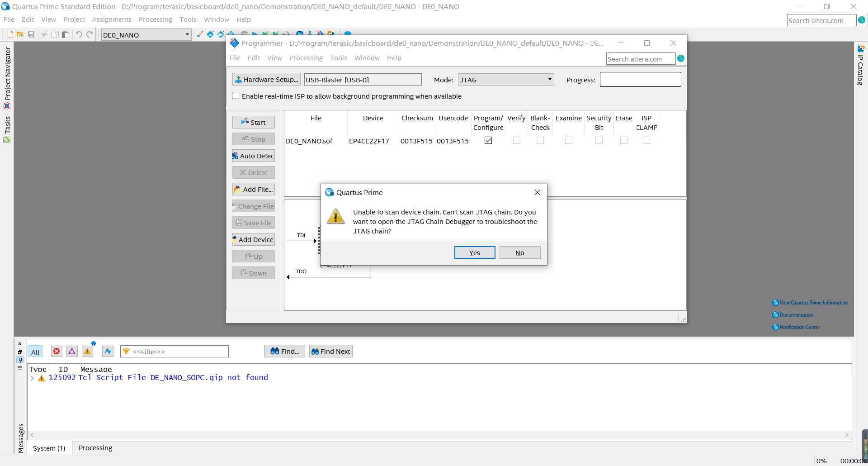Show warnings with yellow triangle filter
Screen dimensions: 868x466
pos(87,351)
